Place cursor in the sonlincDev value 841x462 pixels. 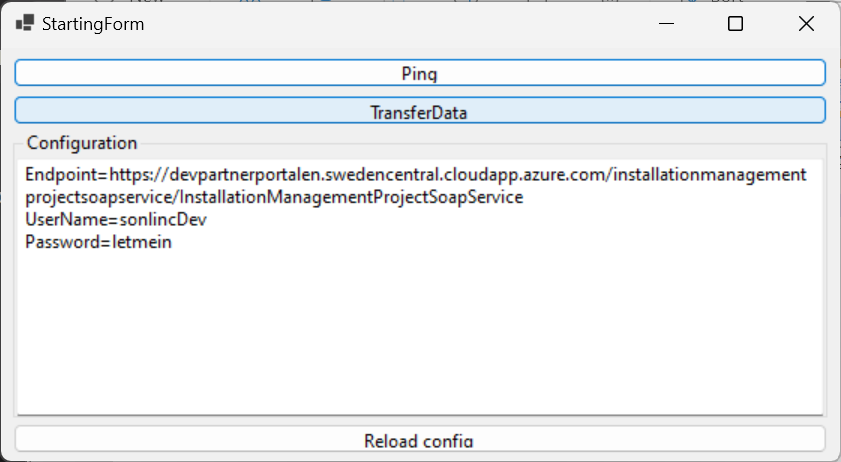163,219
